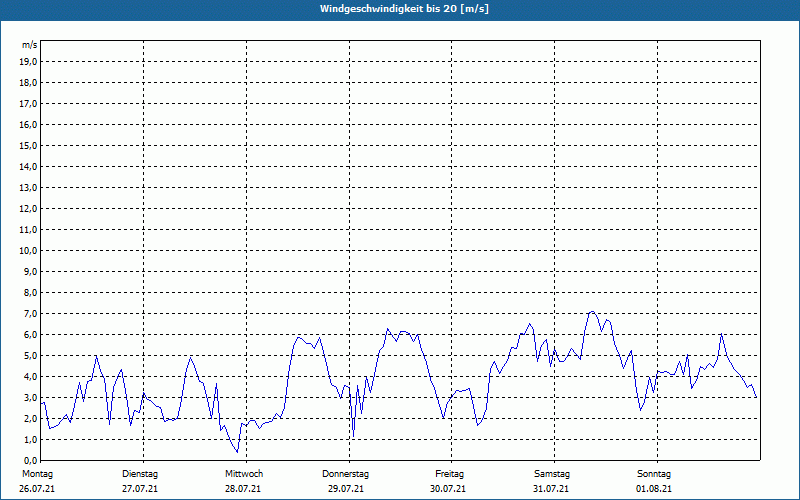Select the 15,0 axis value
This screenshot has width=800, height=500.
(x=28, y=145)
